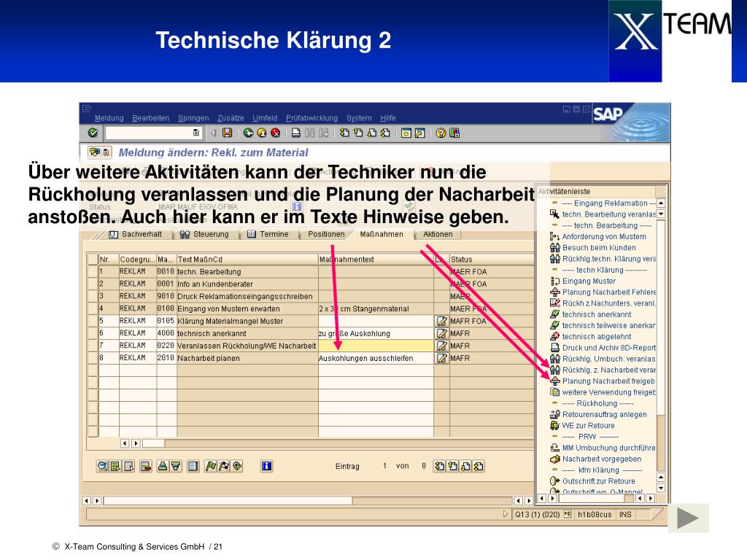
Task: Click Retourenauftrag anlegen activity
Action: pos(599,414)
